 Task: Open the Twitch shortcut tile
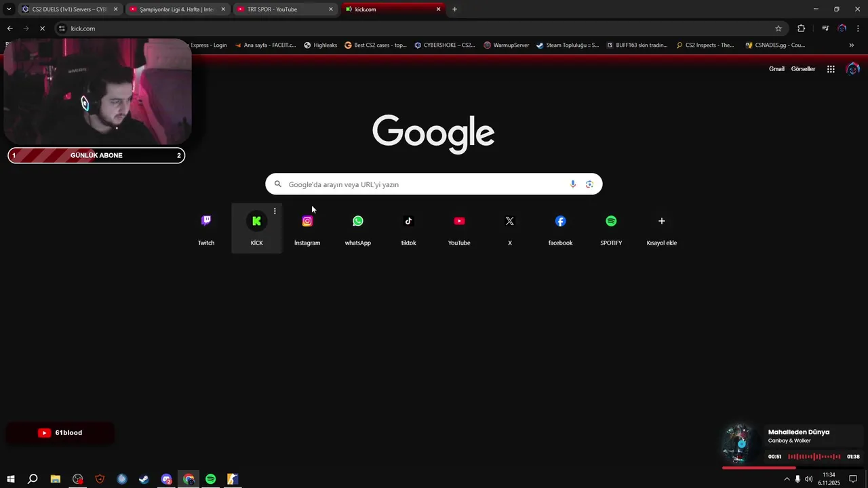point(206,228)
